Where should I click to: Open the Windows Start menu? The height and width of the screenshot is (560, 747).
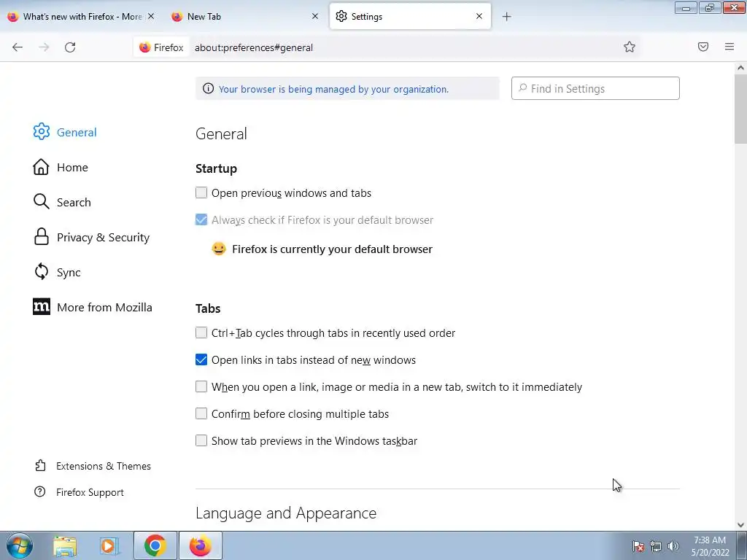point(20,545)
